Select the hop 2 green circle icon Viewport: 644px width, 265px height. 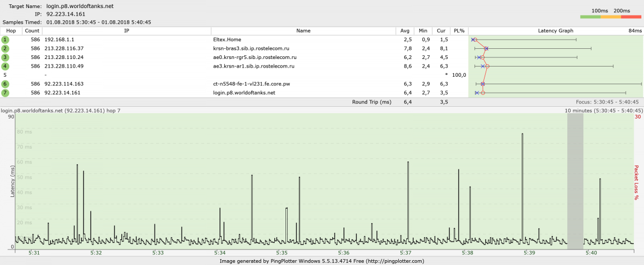(5, 48)
